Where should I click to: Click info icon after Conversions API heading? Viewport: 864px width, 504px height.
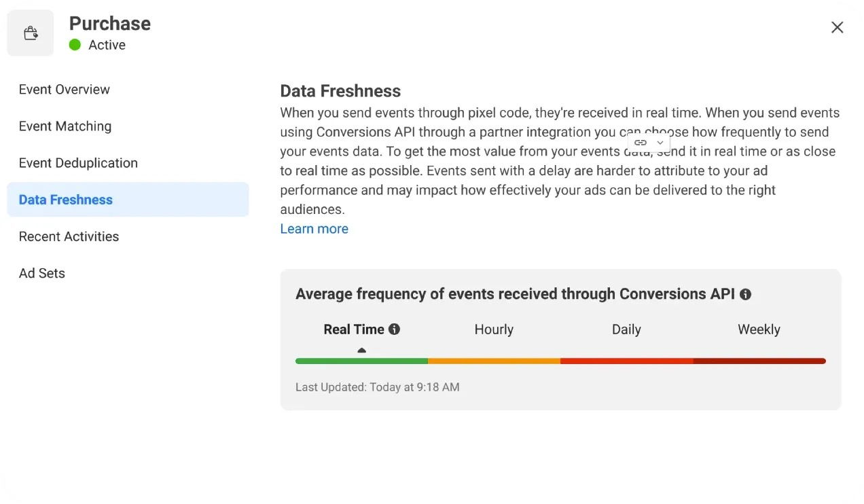pyautogui.click(x=745, y=295)
